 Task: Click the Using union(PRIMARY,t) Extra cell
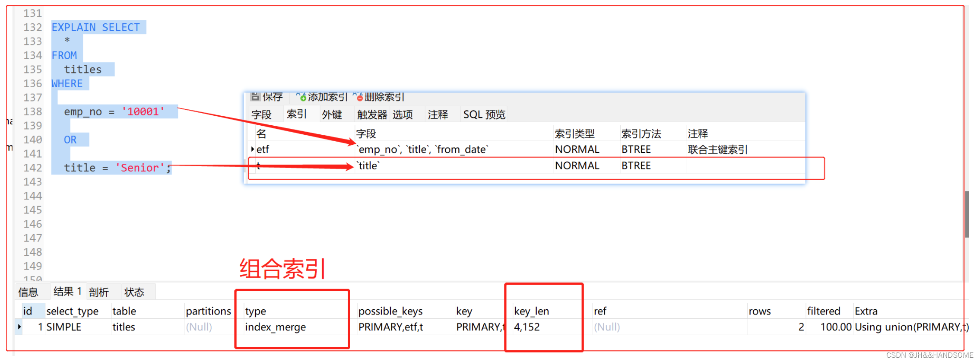tap(911, 327)
